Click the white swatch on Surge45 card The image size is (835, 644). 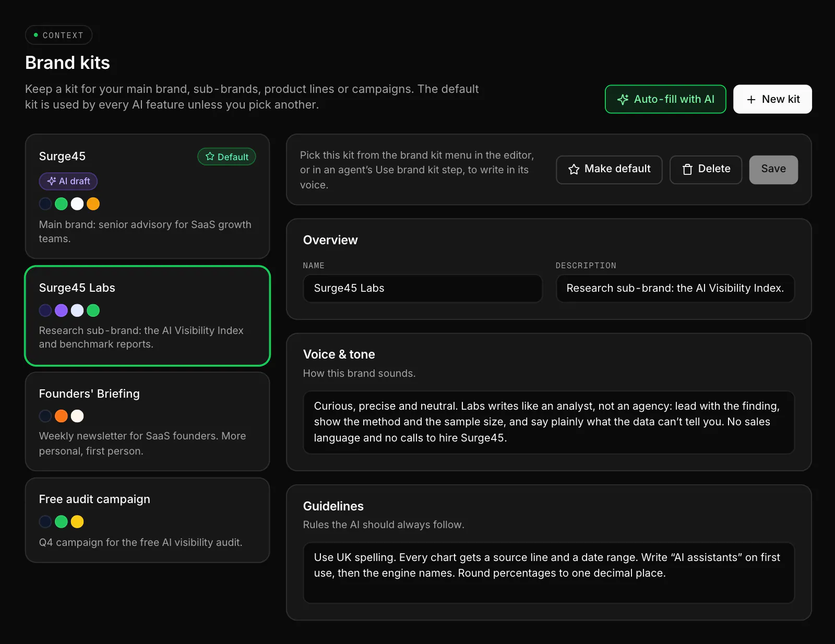pos(77,204)
